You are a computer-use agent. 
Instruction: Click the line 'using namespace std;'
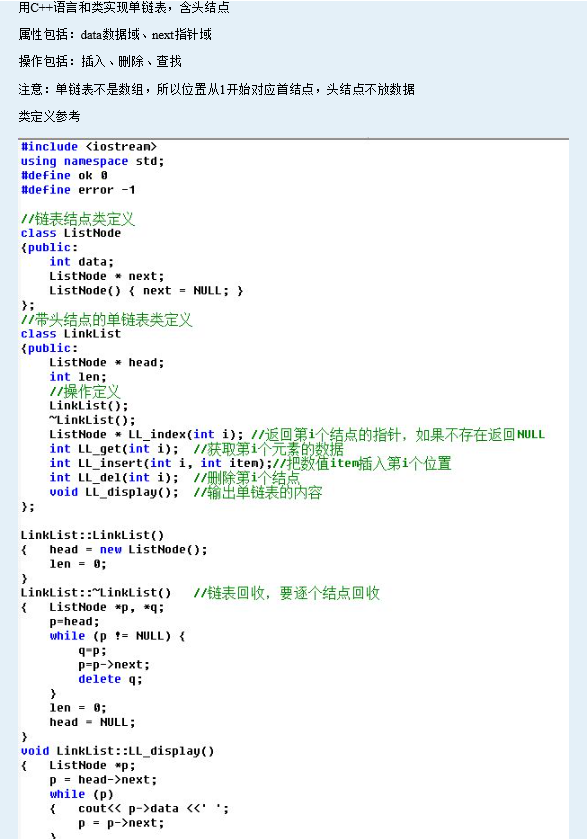pos(92,161)
